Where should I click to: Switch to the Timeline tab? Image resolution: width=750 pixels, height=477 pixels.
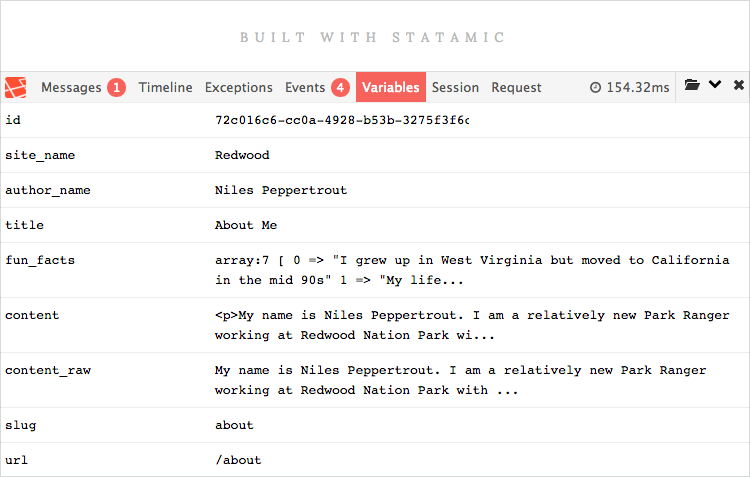pos(165,88)
